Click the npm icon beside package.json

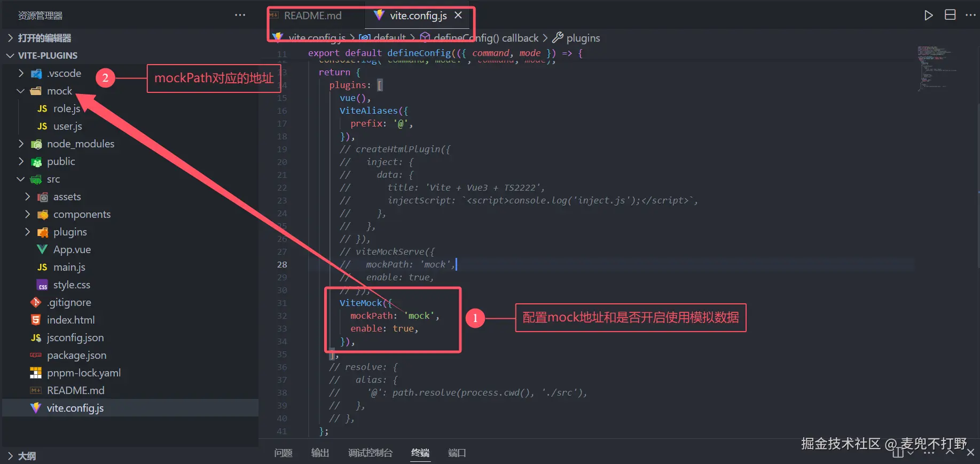click(x=36, y=355)
